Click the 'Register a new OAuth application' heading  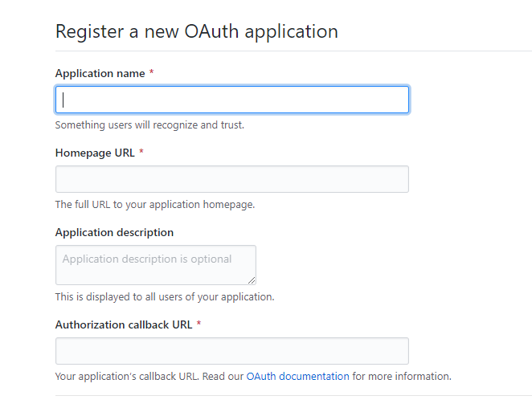pos(196,31)
